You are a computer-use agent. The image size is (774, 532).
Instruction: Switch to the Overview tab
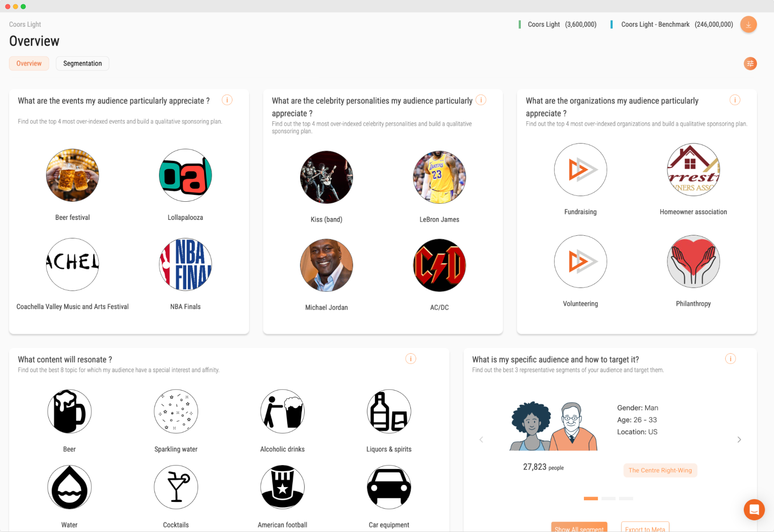(29, 63)
